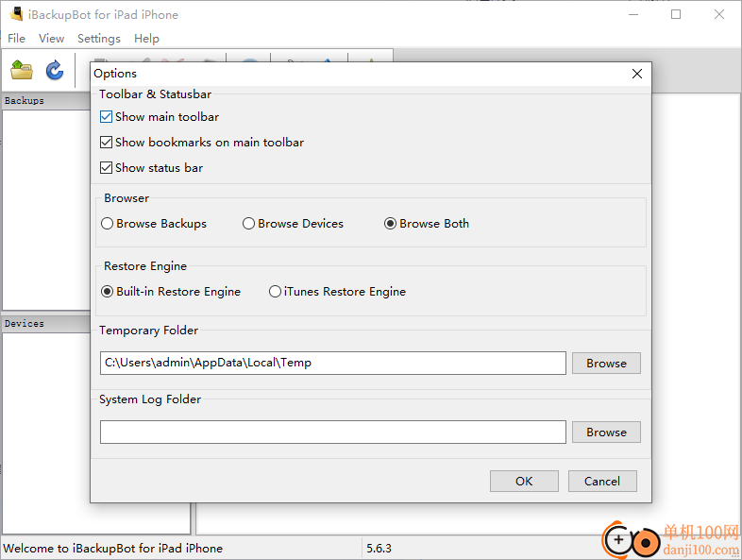Click the iBackupBot app icon in title bar
The image size is (742, 560).
click(16, 14)
